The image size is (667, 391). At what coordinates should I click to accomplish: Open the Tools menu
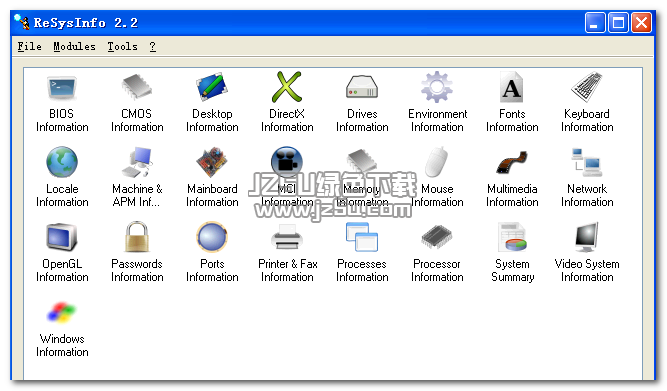123,46
